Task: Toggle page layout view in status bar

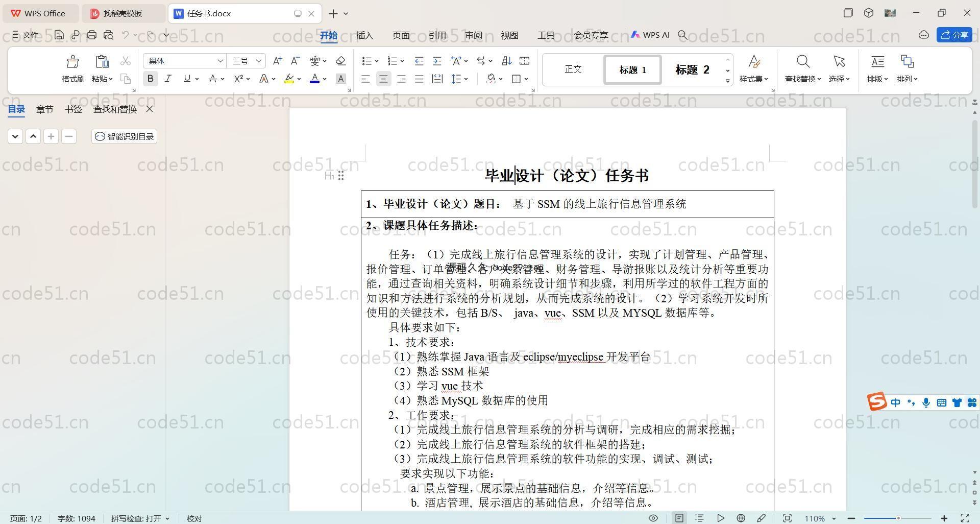Action: coord(679,518)
